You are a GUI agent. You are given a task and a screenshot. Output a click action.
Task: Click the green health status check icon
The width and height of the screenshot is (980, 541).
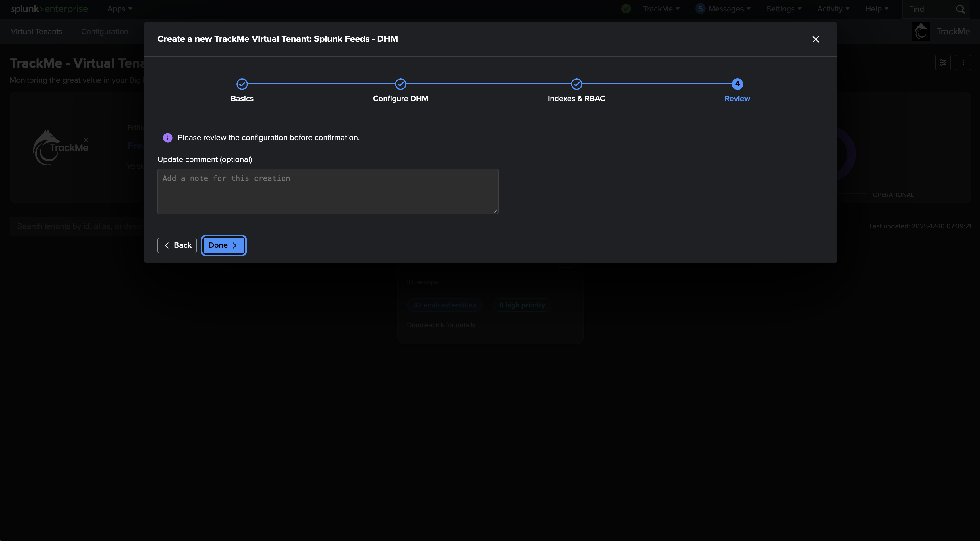[x=626, y=9]
